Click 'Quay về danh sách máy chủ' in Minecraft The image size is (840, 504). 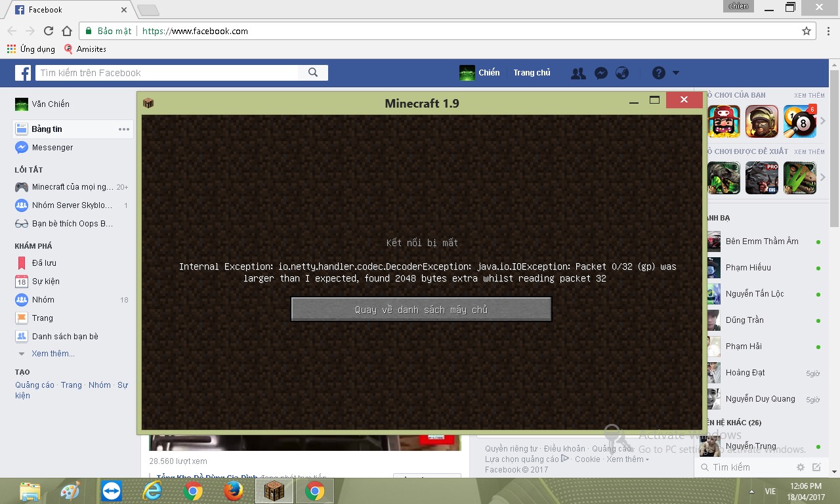pyautogui.click(x=421, y=310)
